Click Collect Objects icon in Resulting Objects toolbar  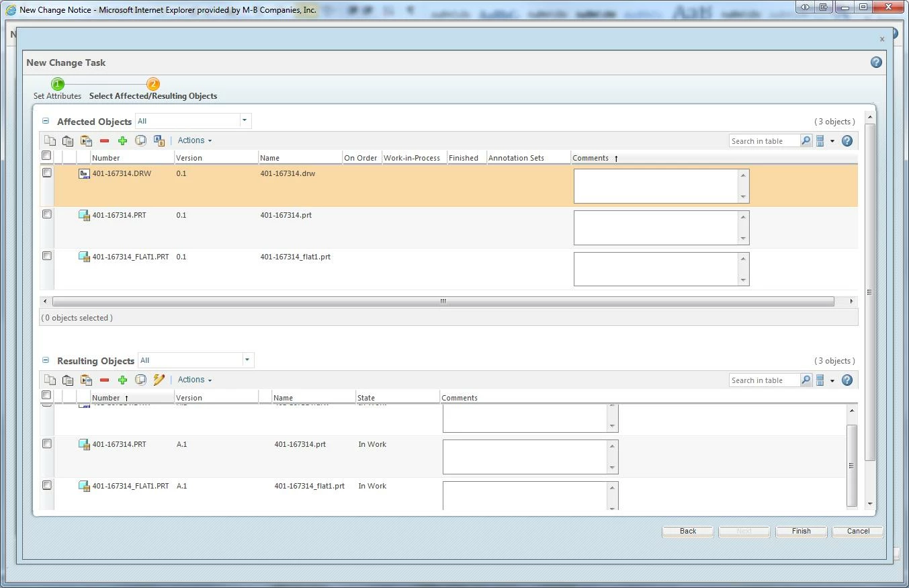pyautogui.click(x=140, y=380)
